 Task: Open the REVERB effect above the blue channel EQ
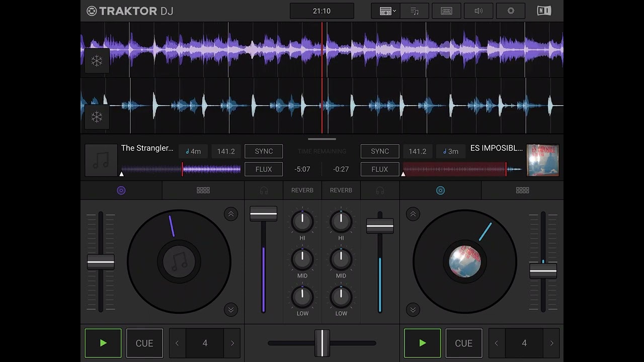pos(341,191)
